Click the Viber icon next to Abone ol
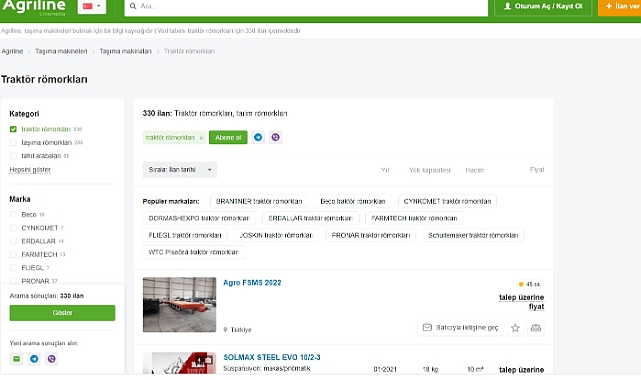The image size is (641, 380). pyautogui.click(x=276, y=137)
